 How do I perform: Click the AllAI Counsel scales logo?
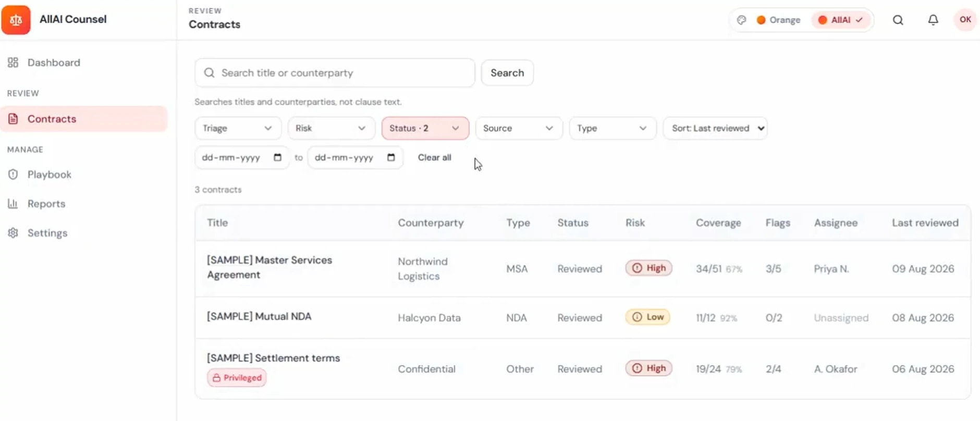[16, 20]
